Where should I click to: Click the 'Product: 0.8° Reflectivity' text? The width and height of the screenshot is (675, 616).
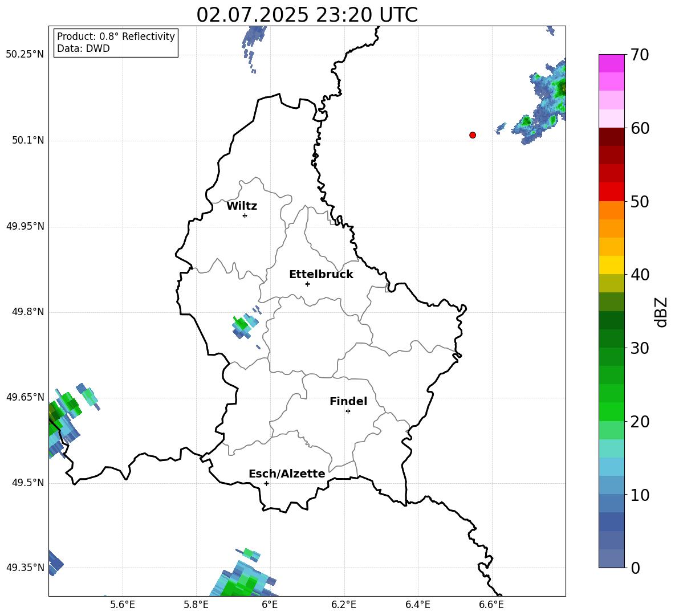click(x=116, y=36)
